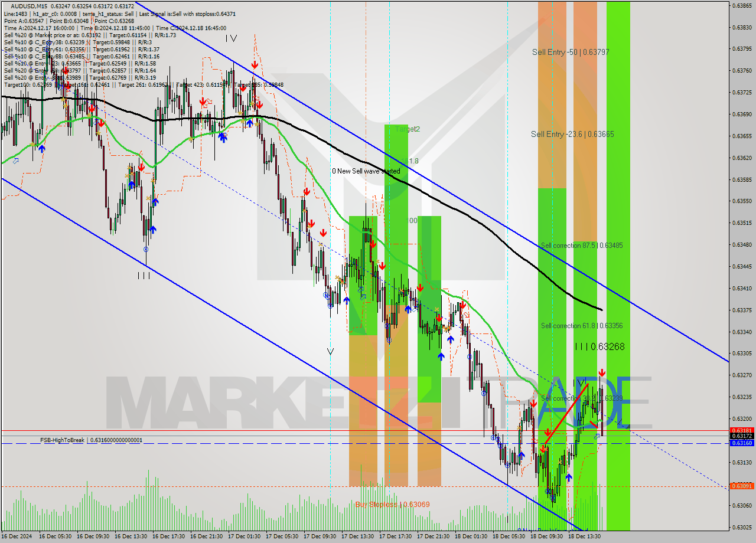Click the 0.63690 price axis label
This screenshot has width=756, height=543.
coord(742,114)
